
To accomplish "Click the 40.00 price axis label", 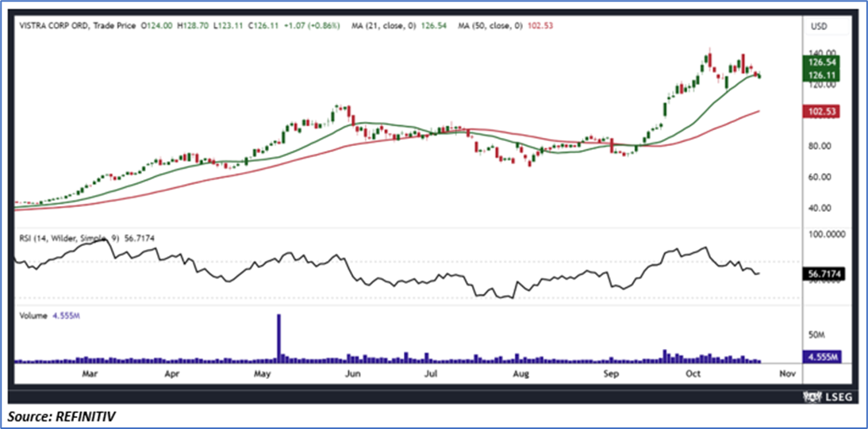I will point(819,208).
